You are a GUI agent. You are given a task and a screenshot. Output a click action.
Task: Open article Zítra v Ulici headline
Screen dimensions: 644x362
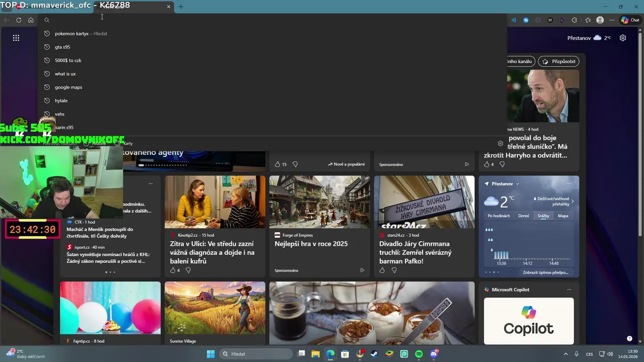pos(212,252)
